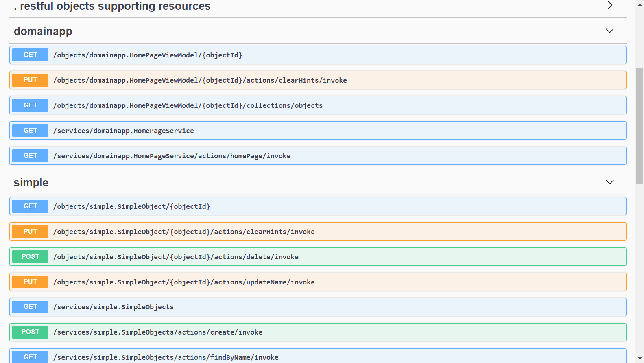Viewport: 644px width, 363px height.
Task: Click the domainapp section heading
Action: point(43,31)
